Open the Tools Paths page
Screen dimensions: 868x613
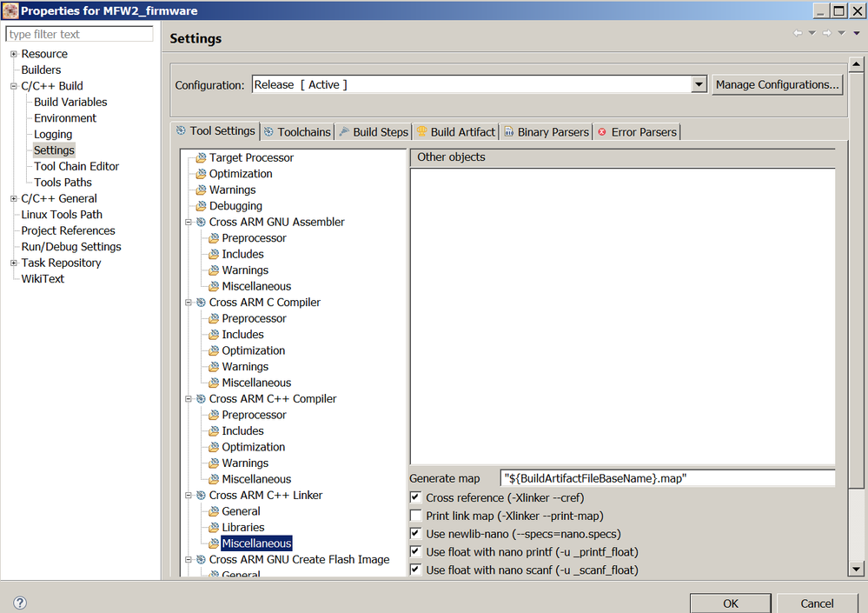pyautogui.click(x=63, y=183)
